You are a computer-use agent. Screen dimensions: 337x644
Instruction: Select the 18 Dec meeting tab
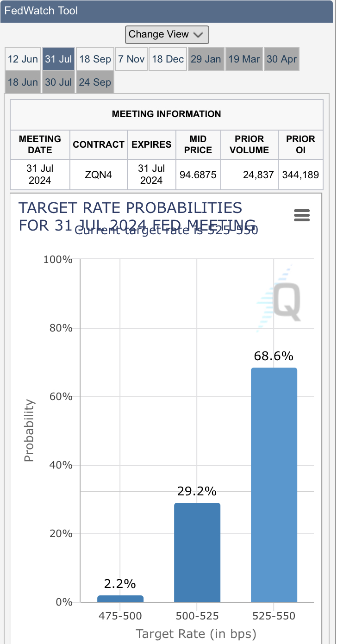pos(168,59)
